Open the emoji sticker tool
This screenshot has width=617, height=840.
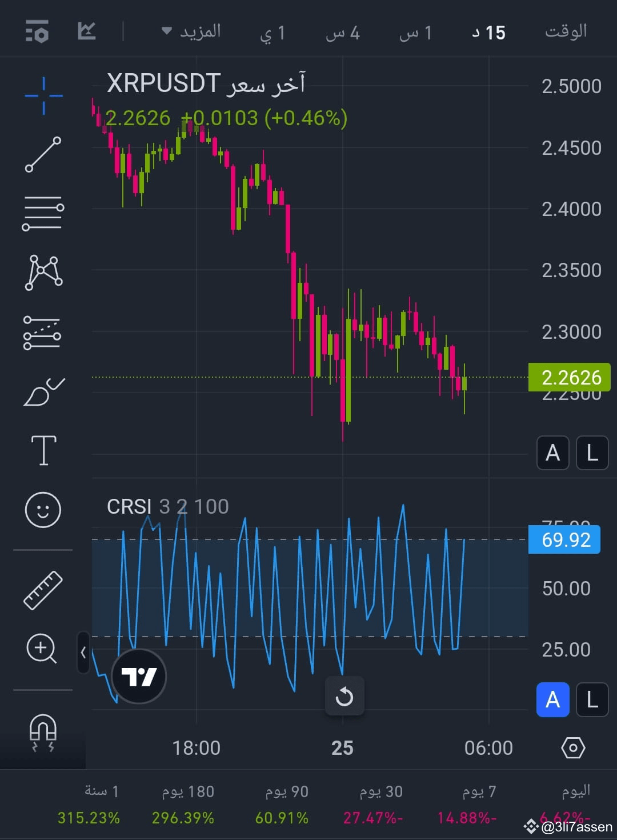point(43,510)
